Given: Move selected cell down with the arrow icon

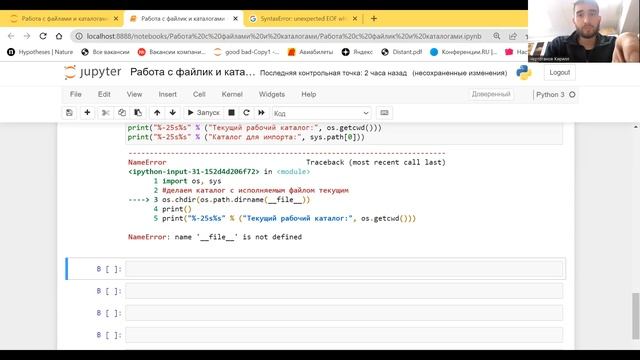Looking at the screenshot, I should (173, 113).
